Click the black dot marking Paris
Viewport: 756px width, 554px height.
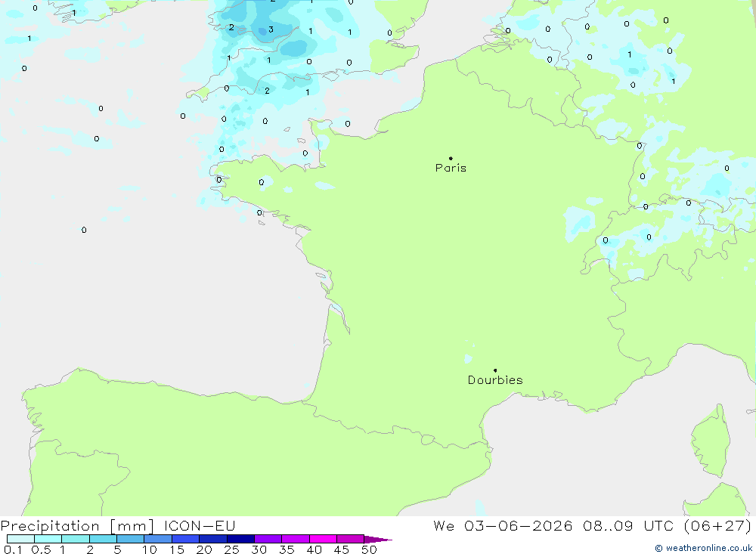(x=451, y=158)
